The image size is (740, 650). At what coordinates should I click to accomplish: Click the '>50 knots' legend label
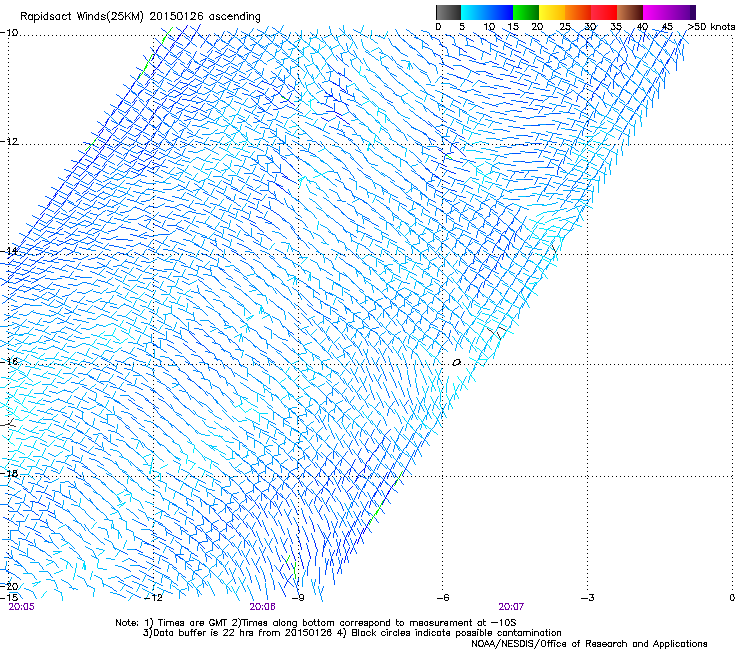(711, 27)
